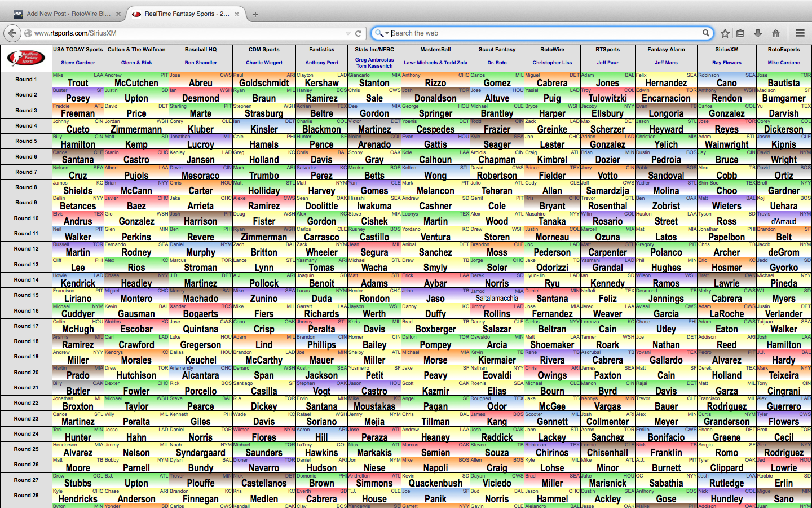Select the Round 28 row label
This screenshot has height=508, width=812.
click(27, 496)
